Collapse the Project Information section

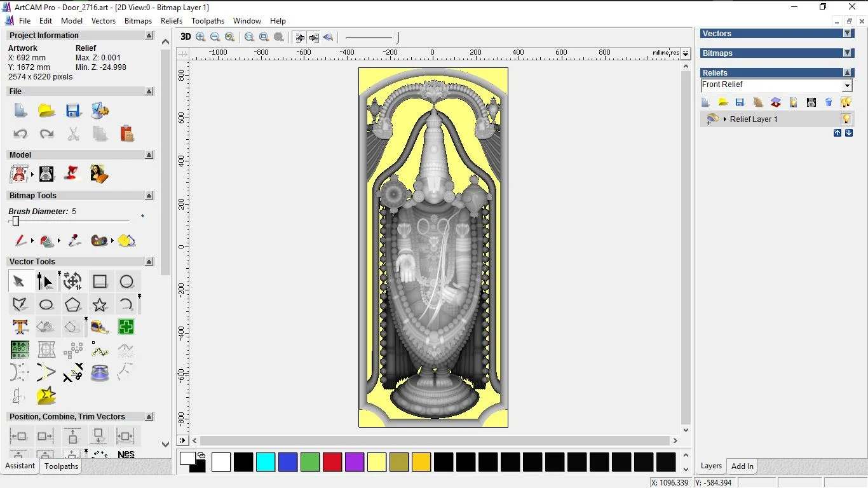click(x=149, y=36)
